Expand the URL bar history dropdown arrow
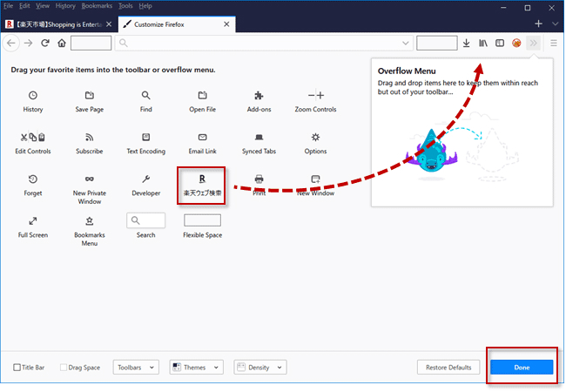This screenshot has height=392, width=566. point(406,44)
